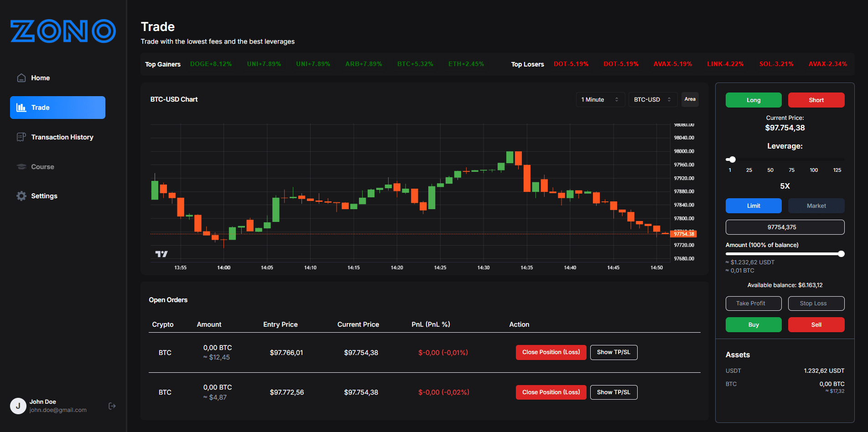Click AVAX-2.34% loser ticker
The height and width of the screenshot is (432, 868).
828,64
